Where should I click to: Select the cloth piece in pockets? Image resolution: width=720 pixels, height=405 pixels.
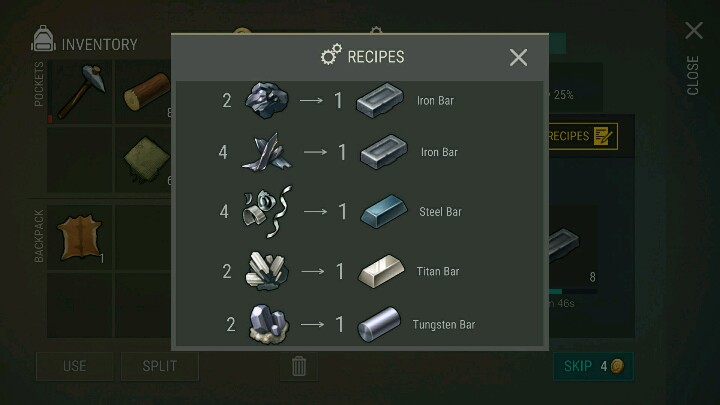point(145,159)
